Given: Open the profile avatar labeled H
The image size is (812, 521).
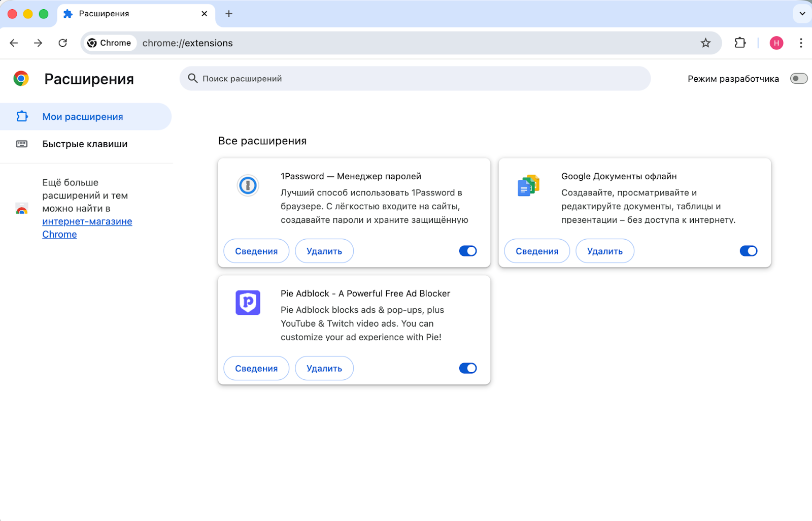Looking at the screenshot, I should pos(776,43).
